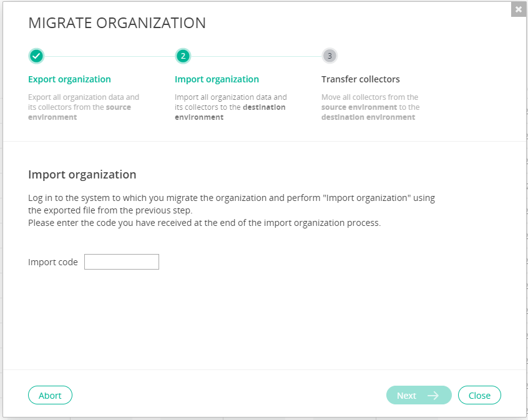Image resolution: width=528 pixels, height=420 pixels.
Task: Click the grey step 3 circle
Action: tap(330, 56)
